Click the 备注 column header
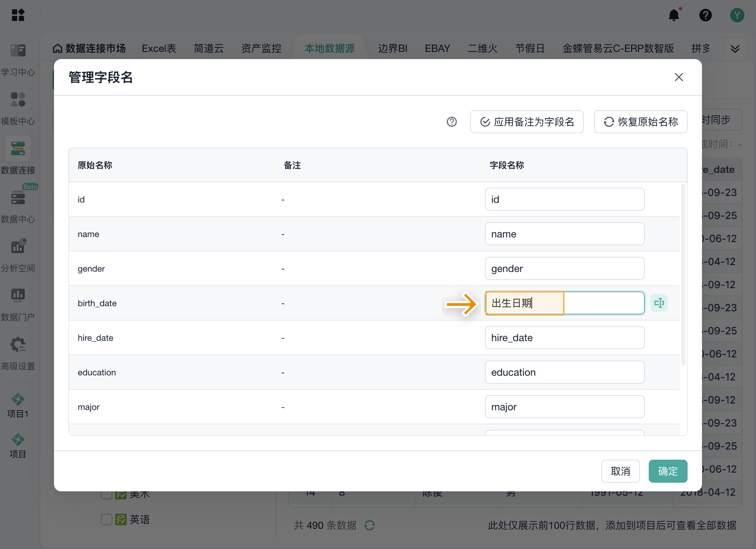Image resolution: width=756 pixels, height=549 pixels. [292, 165]
